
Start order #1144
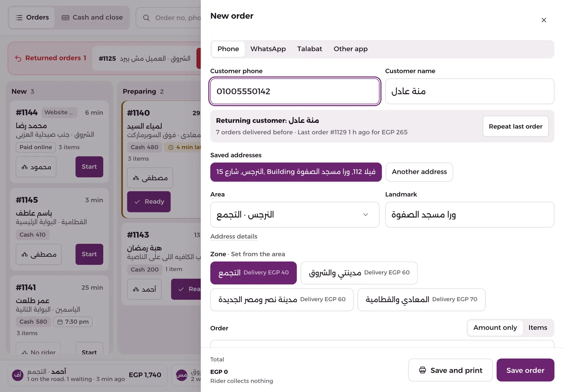coord(89,167)
